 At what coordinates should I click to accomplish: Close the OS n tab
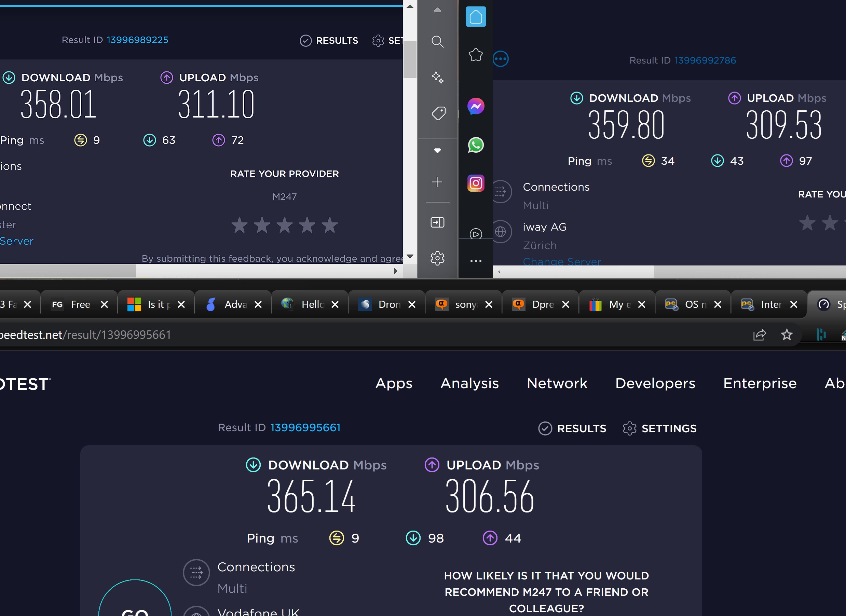pos(717,305)
